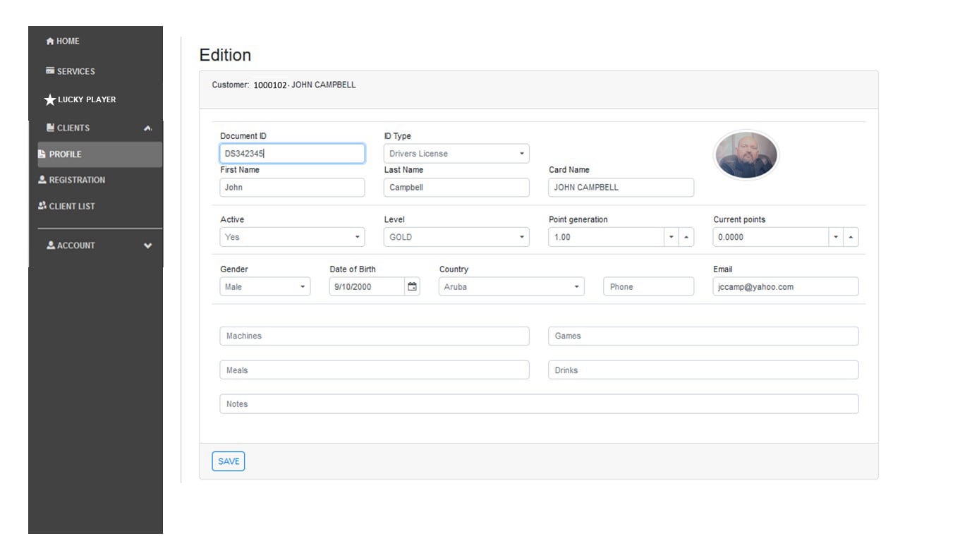This screenshot has width=960, height=560.
Task: Click the First Name field
Action: [x=292, y=188]
